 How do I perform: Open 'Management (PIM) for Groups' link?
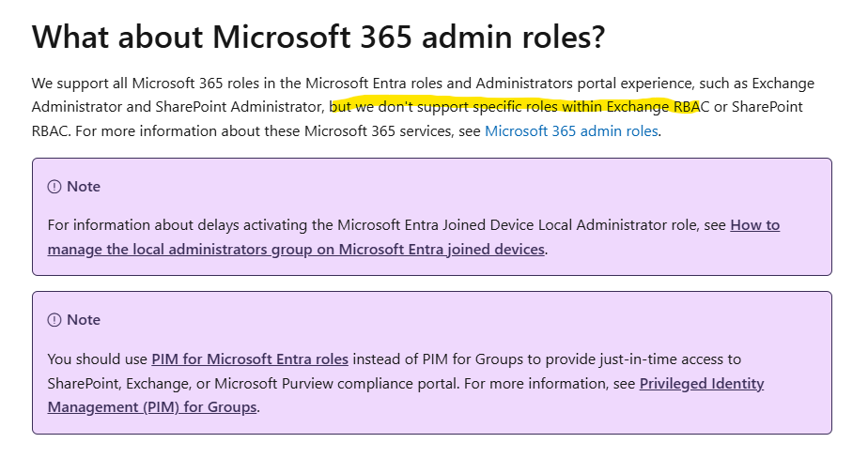point(152,407)
